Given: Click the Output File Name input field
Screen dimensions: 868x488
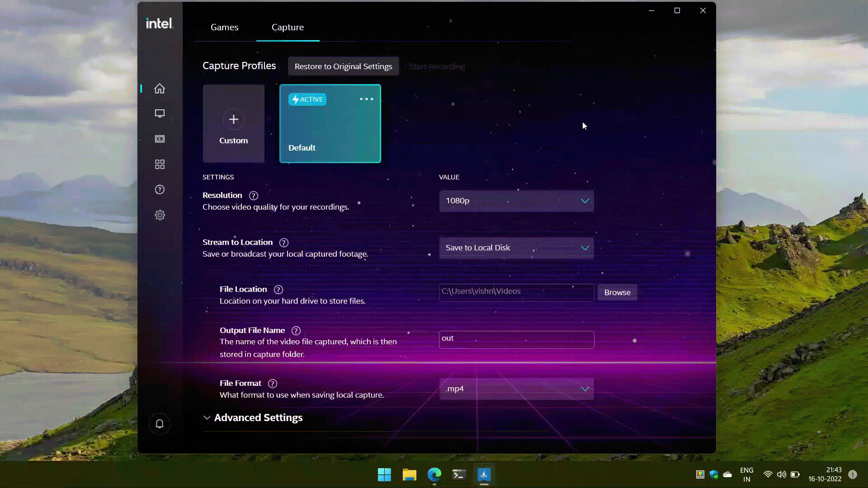Looking at the screenshot, I should coord(516,339).
